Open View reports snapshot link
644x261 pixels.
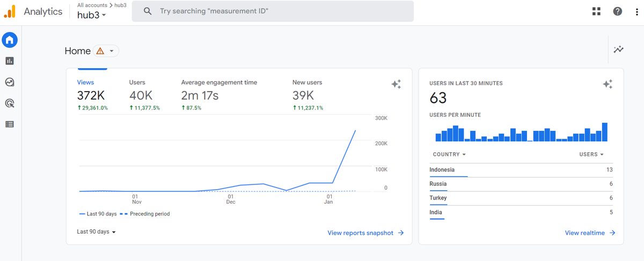point(365,233)
